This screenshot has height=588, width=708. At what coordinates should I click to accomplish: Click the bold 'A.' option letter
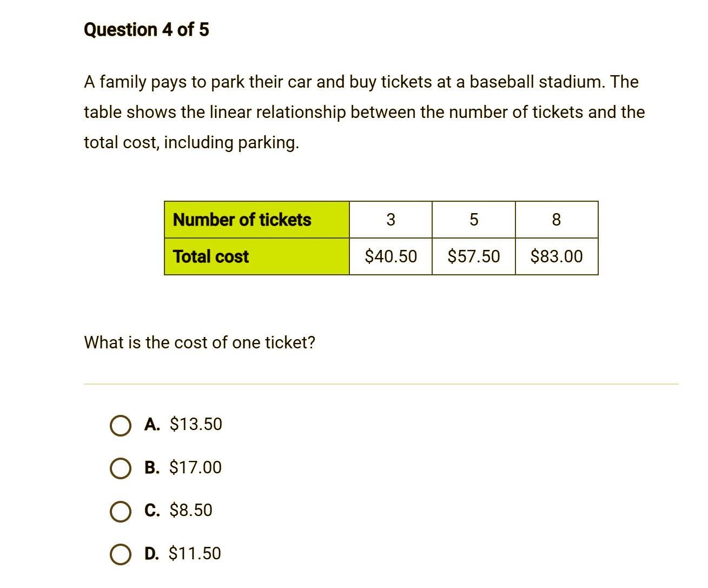click(152, 425)
